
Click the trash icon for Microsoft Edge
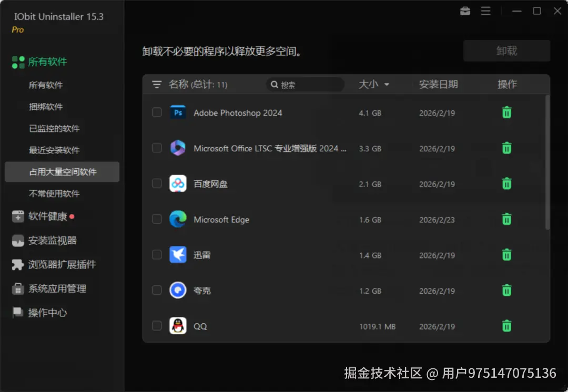[506, 219]
